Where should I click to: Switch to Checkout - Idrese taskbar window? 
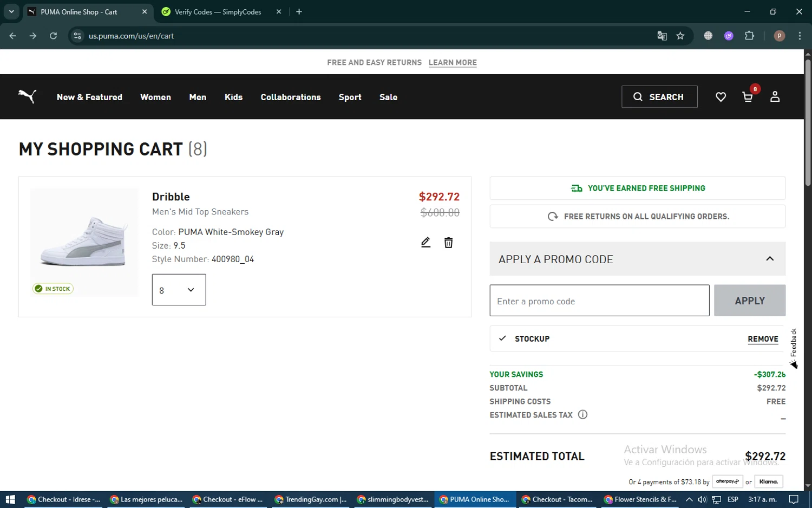[64, 499]
